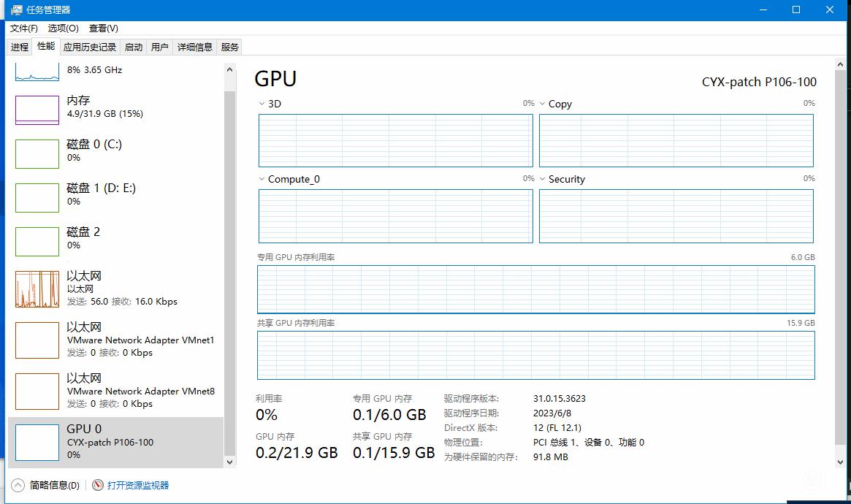Click the 0.2/21.9 GB GPU memory value
The width and height of the screenshot is (851, 504).
point(297,453)
